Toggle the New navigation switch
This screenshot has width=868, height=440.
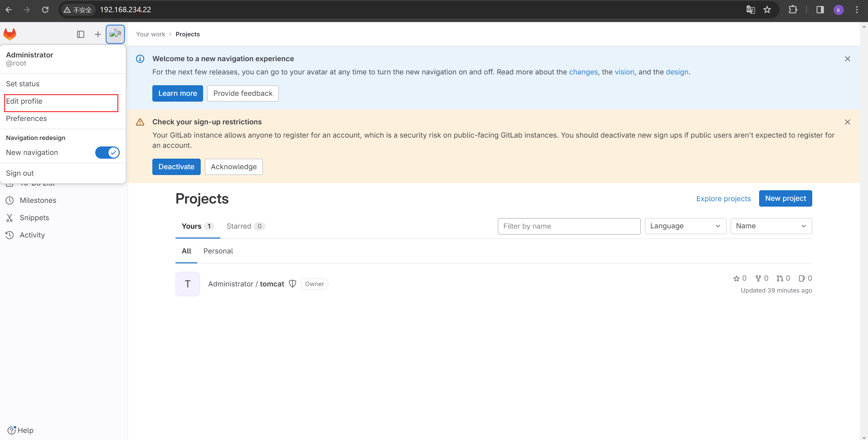pos(107,153)
